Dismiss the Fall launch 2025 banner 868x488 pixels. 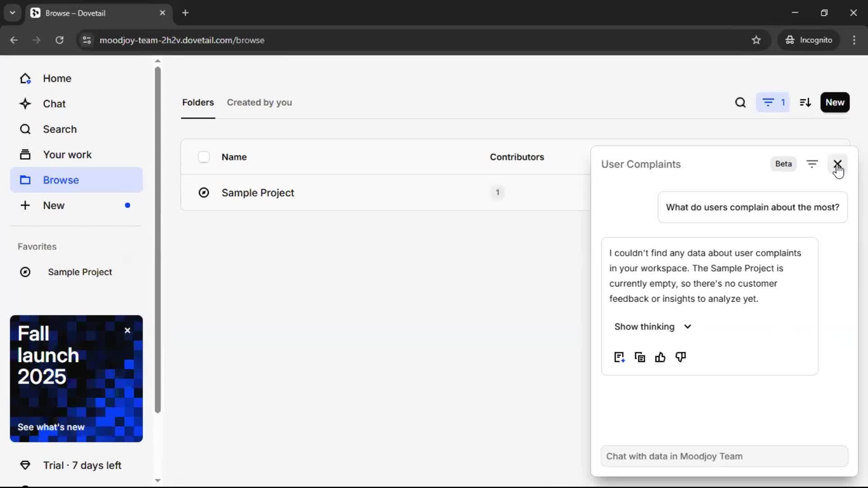(x=127, y=330)
